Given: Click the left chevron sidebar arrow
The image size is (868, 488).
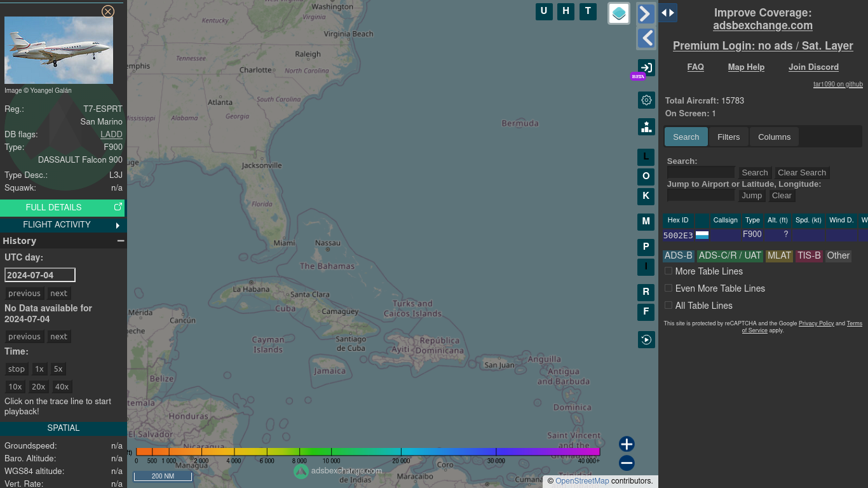Looking at the screenshot, I should (646, 38).
